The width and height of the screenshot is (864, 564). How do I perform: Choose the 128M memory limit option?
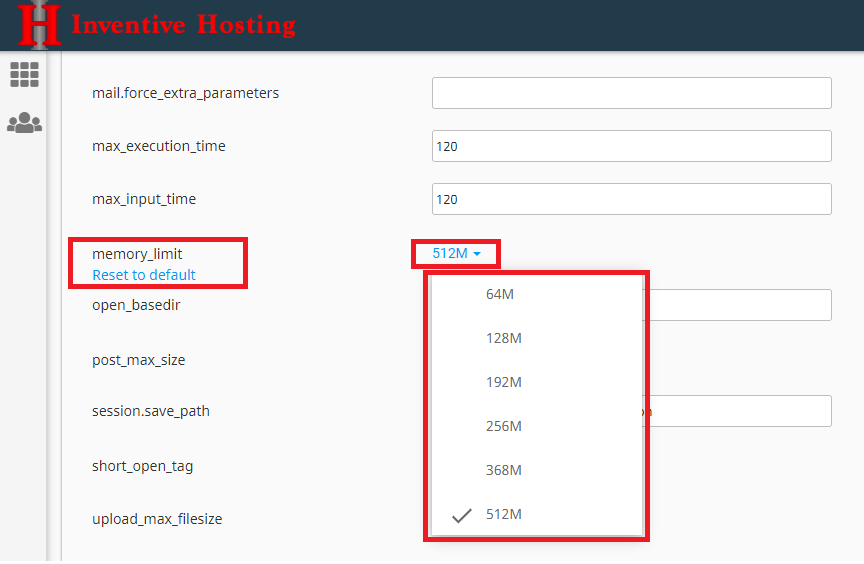[x=503, y=338]
